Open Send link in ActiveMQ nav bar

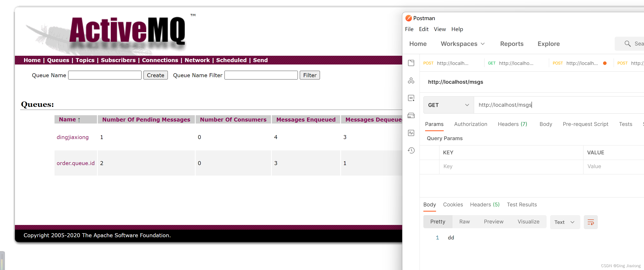(x=260, y=60)
